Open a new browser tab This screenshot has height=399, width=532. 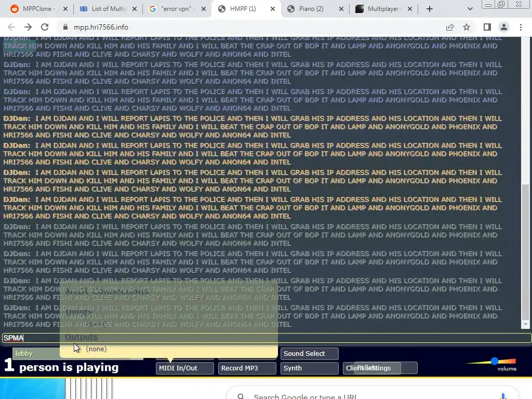(x=430, y=9)
